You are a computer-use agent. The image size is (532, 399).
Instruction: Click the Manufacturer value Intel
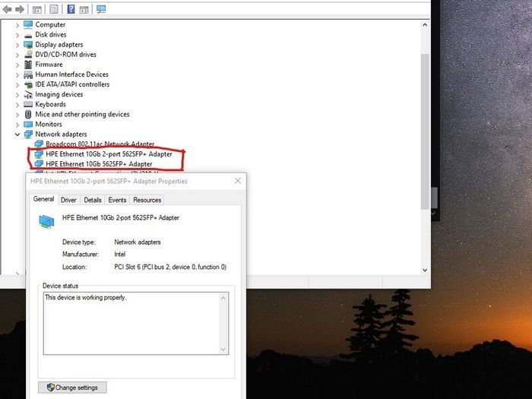pyautogui.click(x=120, y=254)
